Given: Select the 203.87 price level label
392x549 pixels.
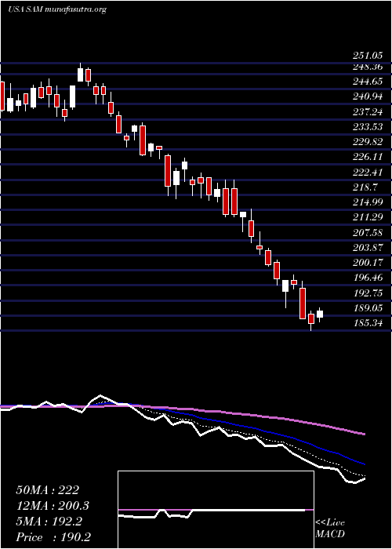Looking at the screenshot, I should pos(367,248).
